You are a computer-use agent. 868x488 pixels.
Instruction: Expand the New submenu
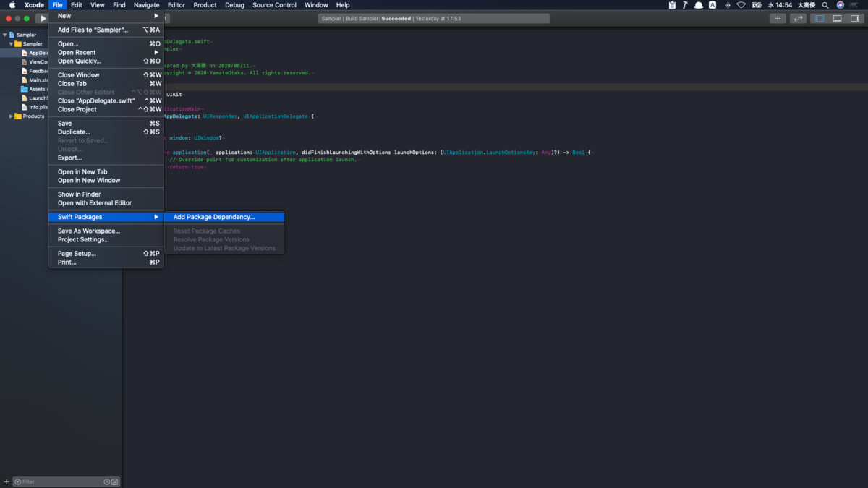click(106, 16)
